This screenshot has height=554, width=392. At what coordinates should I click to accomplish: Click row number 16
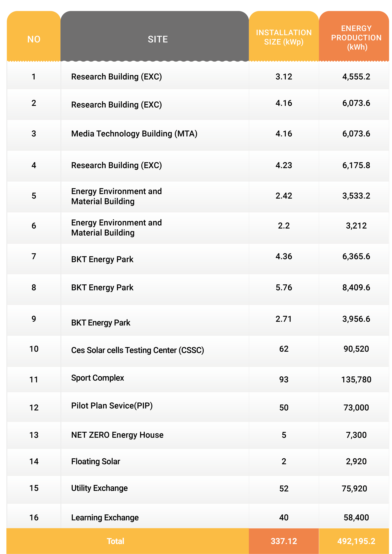[34, 518]
